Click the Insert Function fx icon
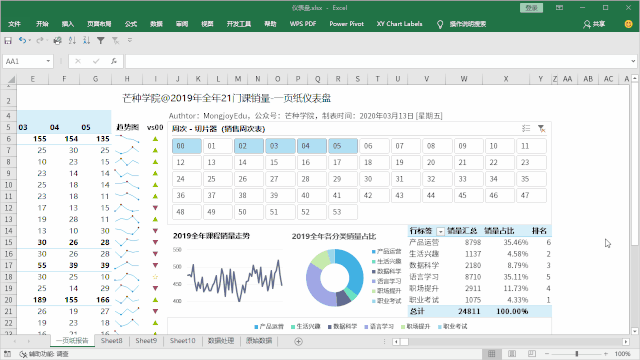The height and width of the screenshot is (360, 640). tap(114, 61)
